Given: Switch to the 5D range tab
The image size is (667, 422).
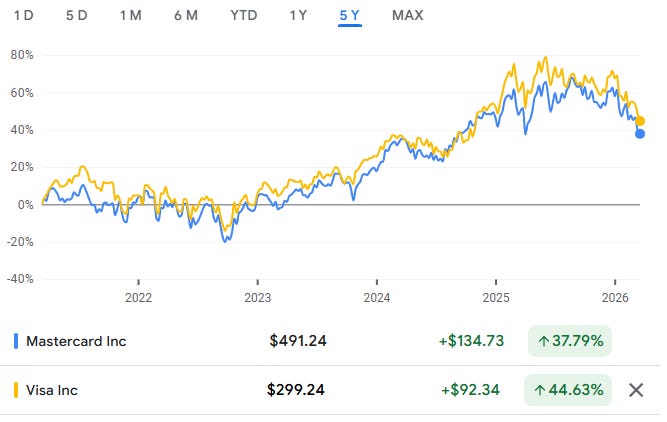Looking at the screenshot, I should [77, 15].
